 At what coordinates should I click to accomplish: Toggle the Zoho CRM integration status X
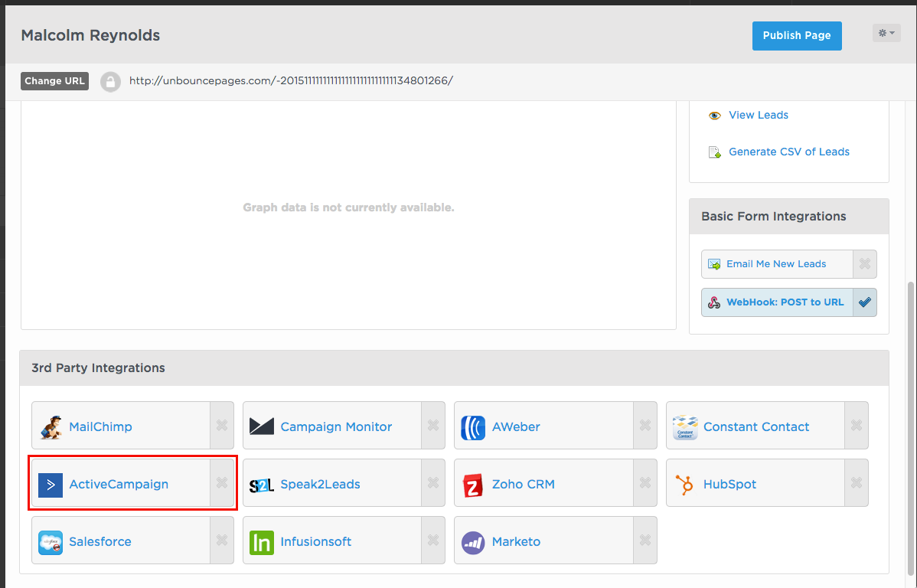click(645, 482)
